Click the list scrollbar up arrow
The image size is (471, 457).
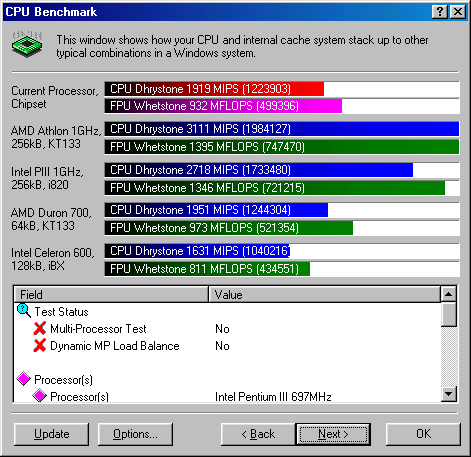coord(449,294)
